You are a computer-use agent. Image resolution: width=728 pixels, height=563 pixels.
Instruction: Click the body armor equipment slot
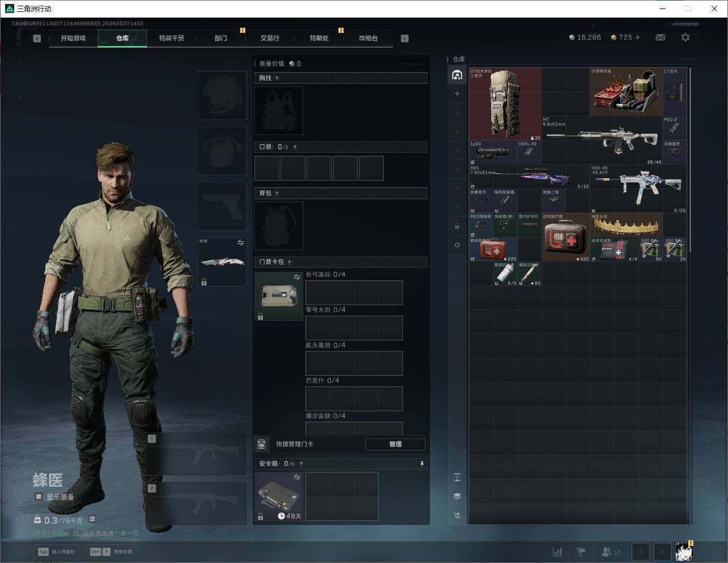(222, 150)
